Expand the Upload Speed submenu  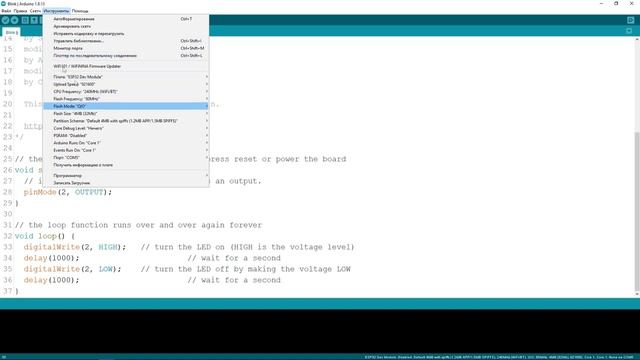pos(126,84)
